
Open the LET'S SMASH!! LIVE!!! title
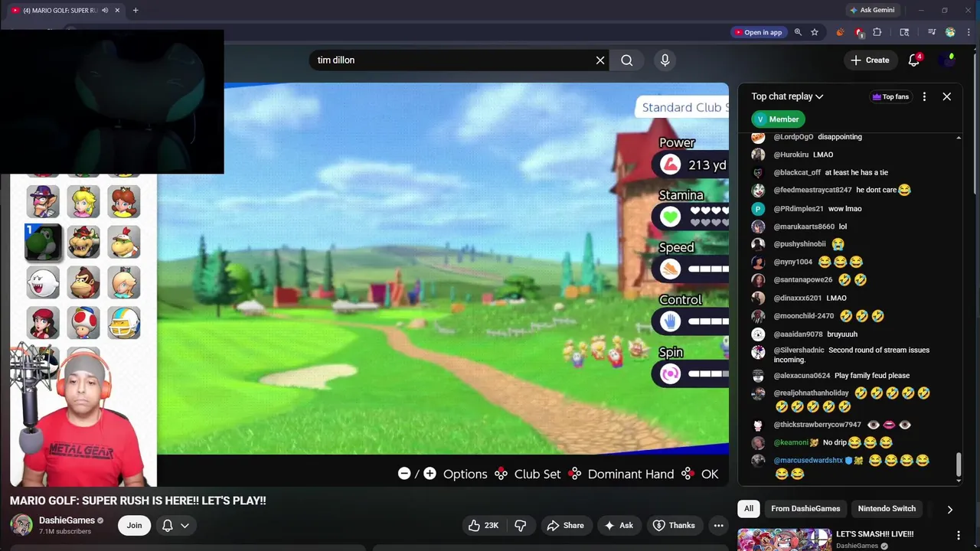tap(874, 534)
